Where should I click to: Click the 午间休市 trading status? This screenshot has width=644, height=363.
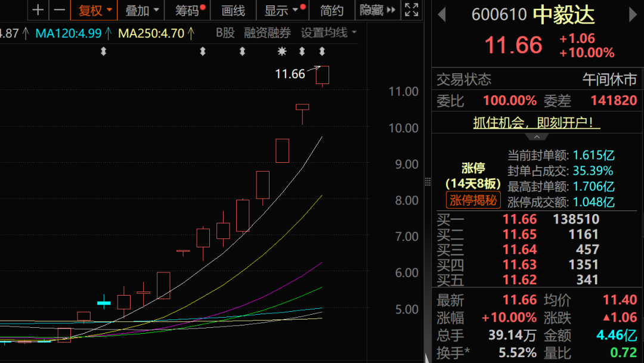pos(609,79)
